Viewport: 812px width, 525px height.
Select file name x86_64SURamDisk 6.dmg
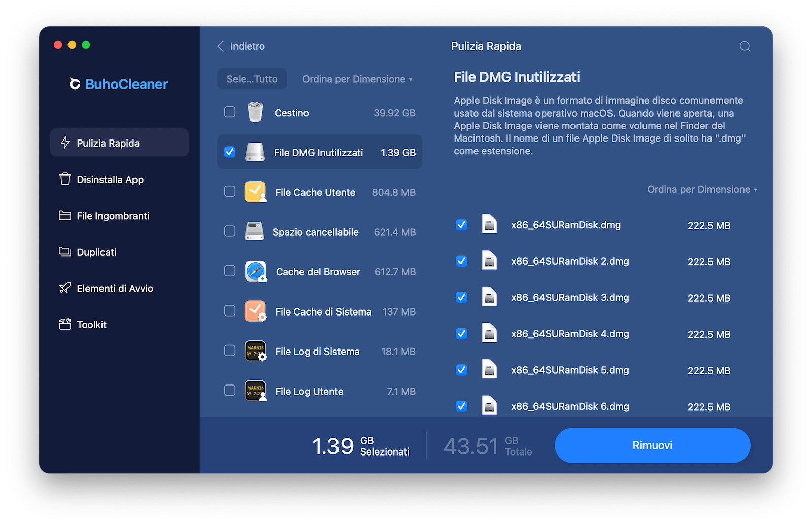coord(570,406)
